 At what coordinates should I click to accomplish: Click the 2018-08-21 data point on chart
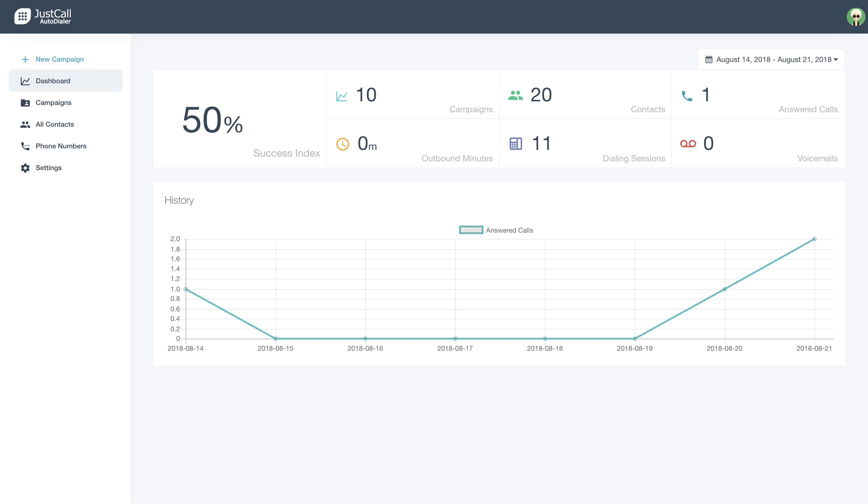tap(814, 239)
